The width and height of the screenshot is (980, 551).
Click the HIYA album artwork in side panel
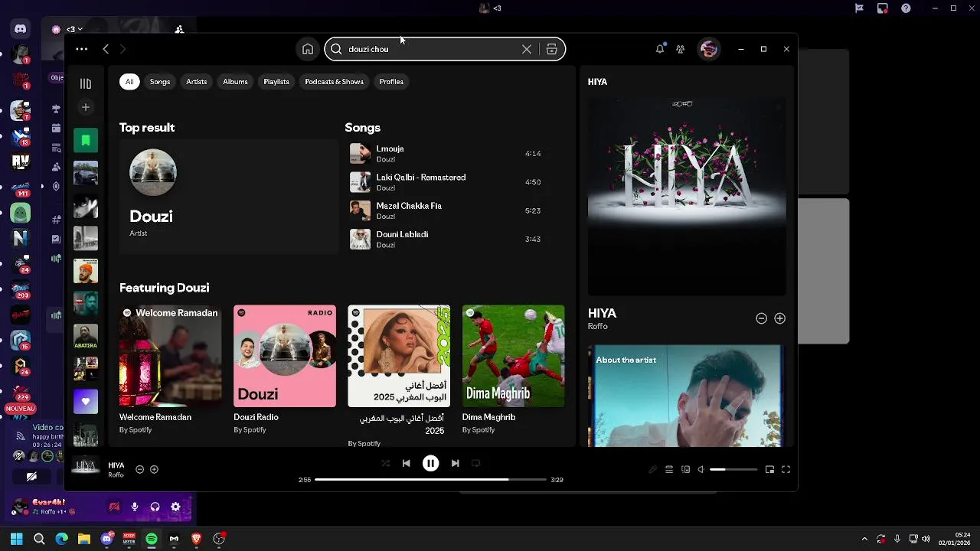pos(687,196)
